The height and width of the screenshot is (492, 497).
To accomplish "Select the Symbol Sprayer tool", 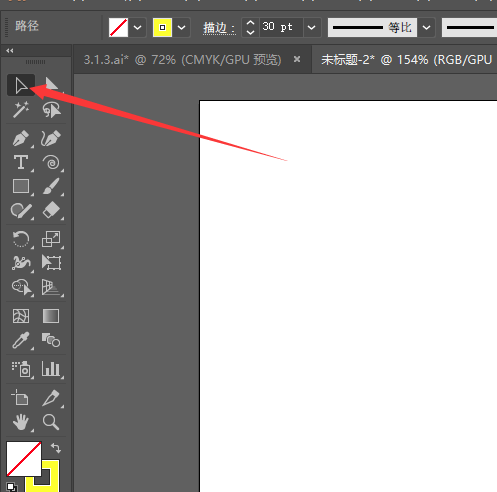I will (21, 369).
